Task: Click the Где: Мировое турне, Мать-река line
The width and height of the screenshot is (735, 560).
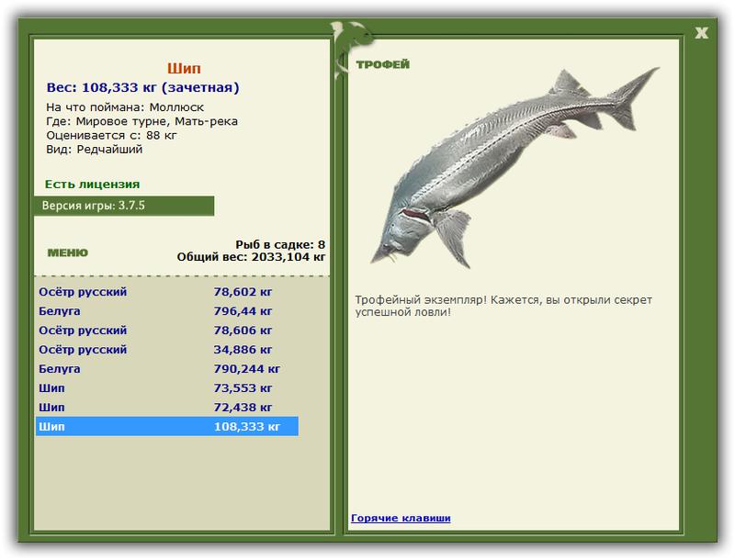Action: coord(142,121)
